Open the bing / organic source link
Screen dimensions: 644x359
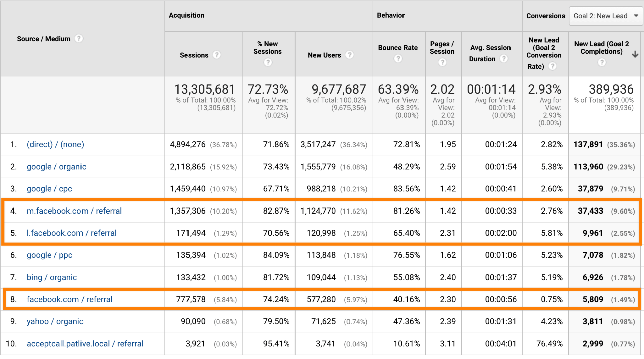click(x=52, y=277)
